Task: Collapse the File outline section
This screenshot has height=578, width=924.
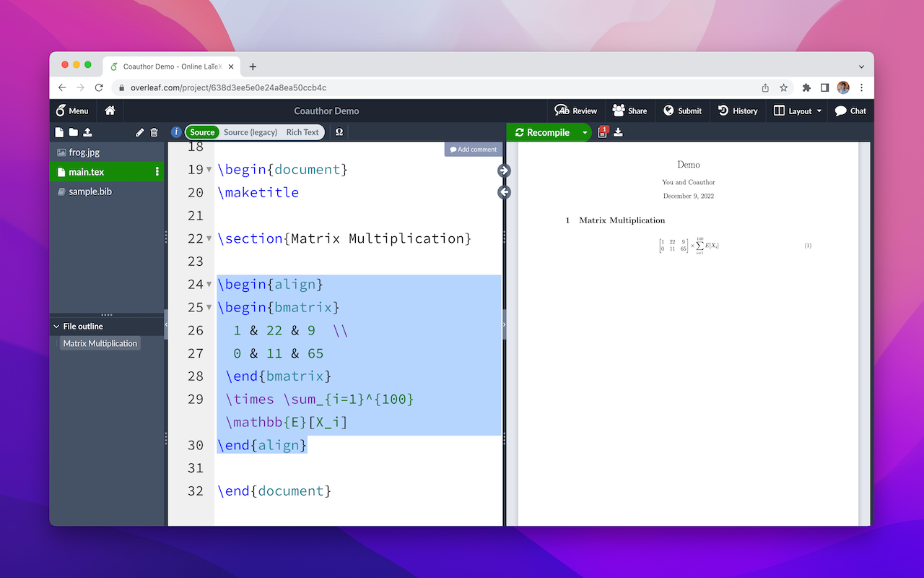Action: pos(57,326)
